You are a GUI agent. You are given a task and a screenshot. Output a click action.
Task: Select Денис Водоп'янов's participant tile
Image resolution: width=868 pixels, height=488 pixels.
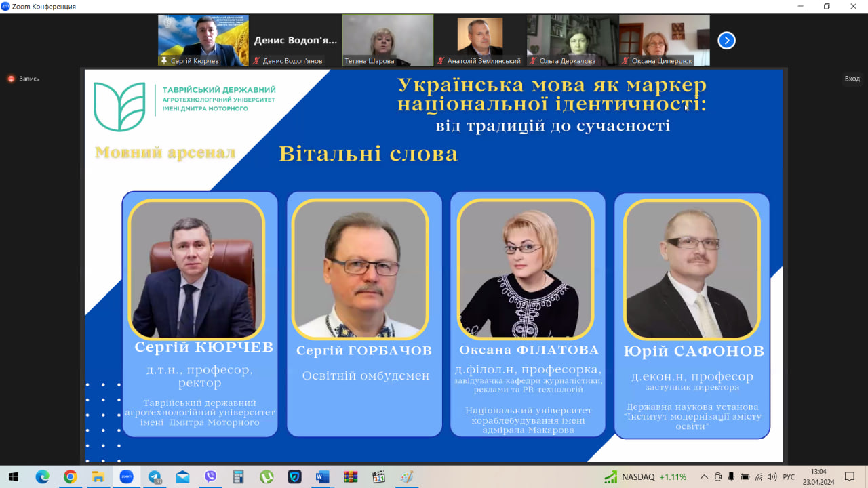click(296, 40)
